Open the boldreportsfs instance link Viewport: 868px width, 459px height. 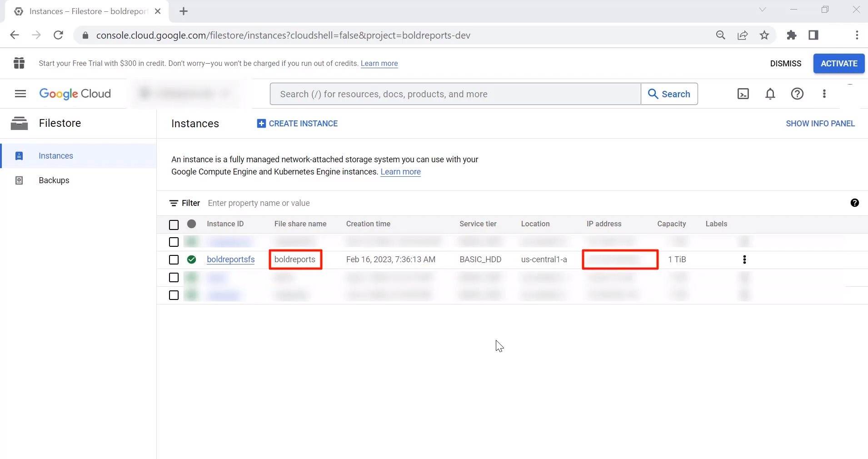pos(230,259)
